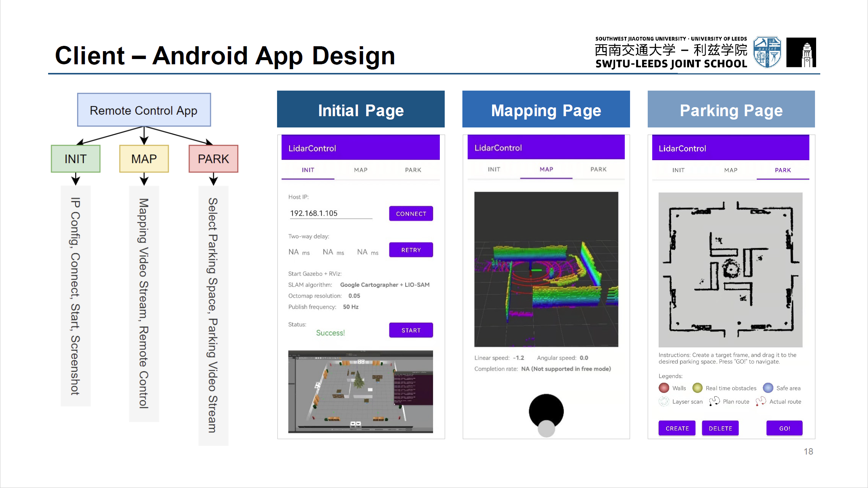Click the Leeds tower logo
This screenshot has height=488, width=868.
click(x=801, y=53)
